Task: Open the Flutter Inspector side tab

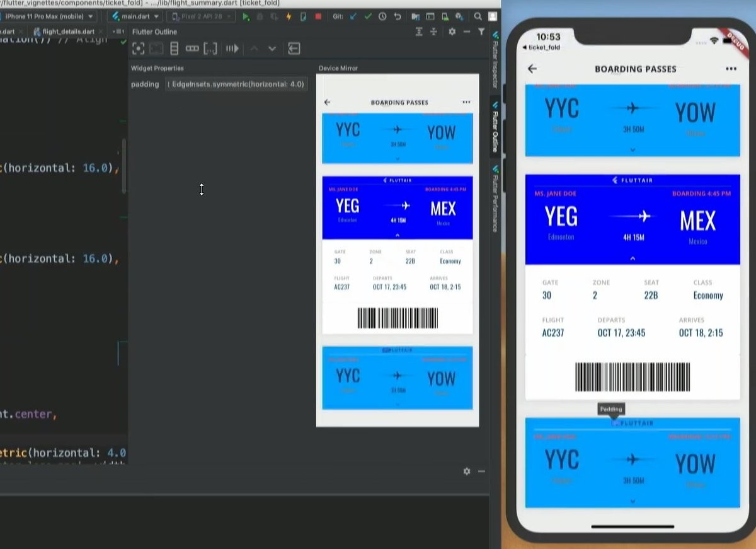Action: (496, 63)
